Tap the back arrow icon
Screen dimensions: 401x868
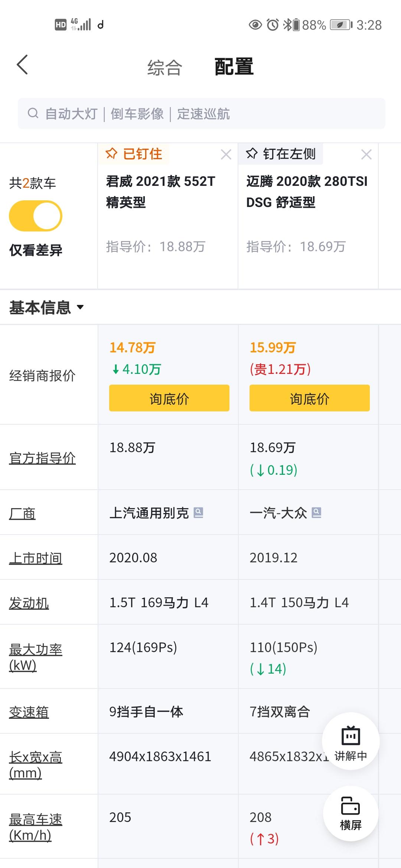pyautogui.click(x=22, y=65)
